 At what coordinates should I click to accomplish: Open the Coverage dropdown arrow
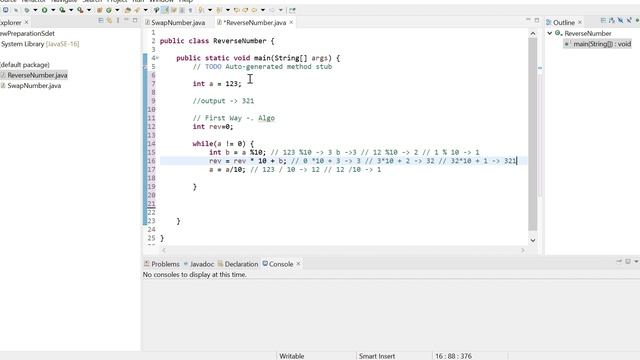(x=71, y=10)
